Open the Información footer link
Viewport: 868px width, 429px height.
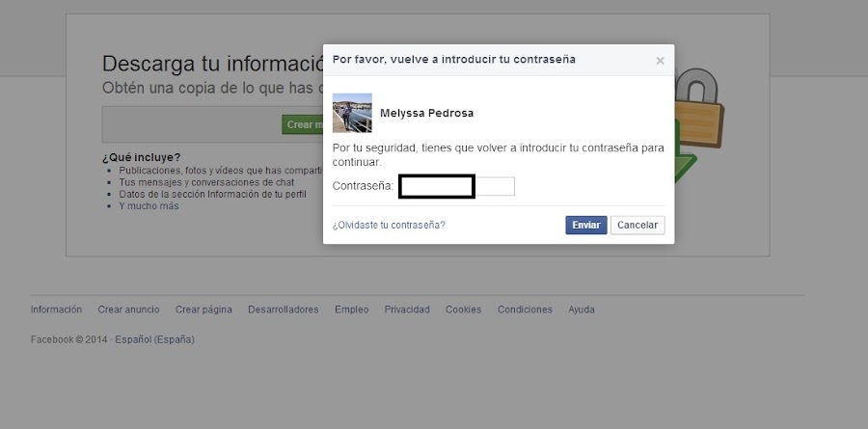57,309
